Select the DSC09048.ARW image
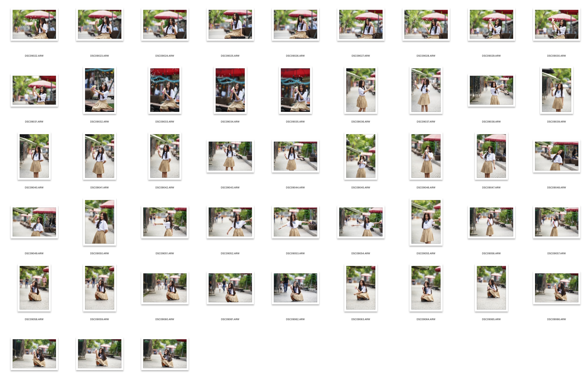 556,156
